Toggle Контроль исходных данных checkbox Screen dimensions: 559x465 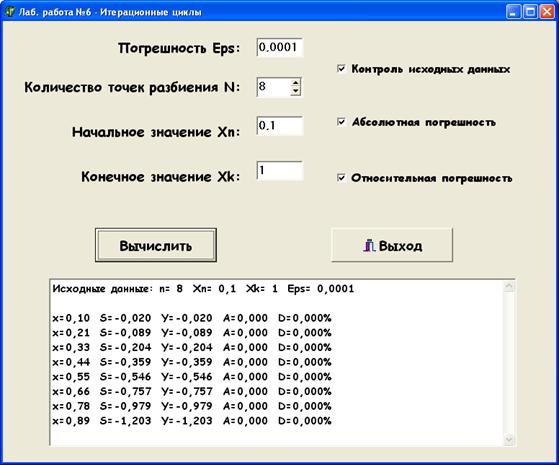pos(341,68)
